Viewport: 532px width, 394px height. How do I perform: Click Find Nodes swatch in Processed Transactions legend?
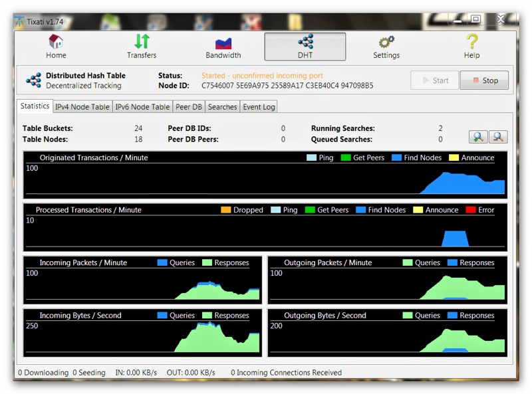click(x=360, y=210)
